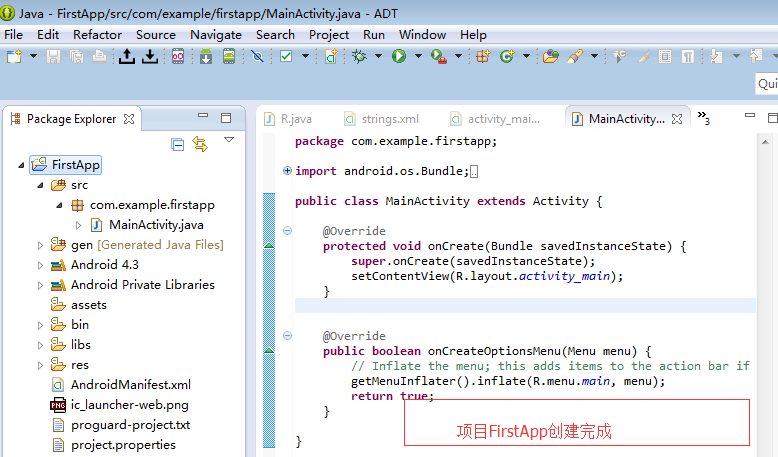Screen dimensions: 778x457
Task: Click the External Tools run icon
Action: [x=439, y=57]
